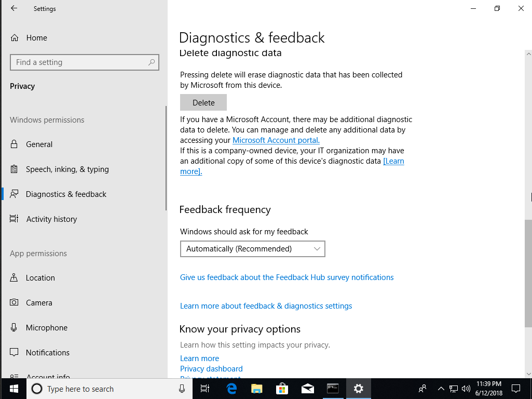
Task: Click the Notifications icon in sidebar
Action: (14, 352)
